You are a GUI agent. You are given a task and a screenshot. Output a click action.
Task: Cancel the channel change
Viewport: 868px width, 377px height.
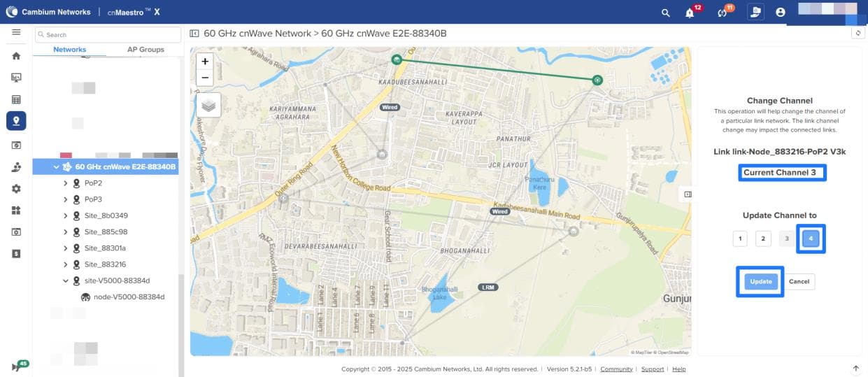click(799, 281)
